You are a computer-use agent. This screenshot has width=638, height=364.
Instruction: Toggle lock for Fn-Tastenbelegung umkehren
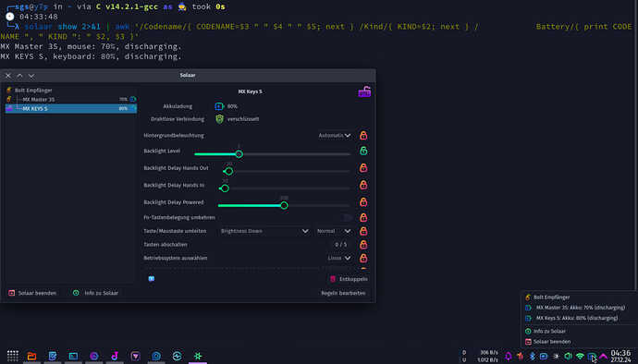[363, 218]
